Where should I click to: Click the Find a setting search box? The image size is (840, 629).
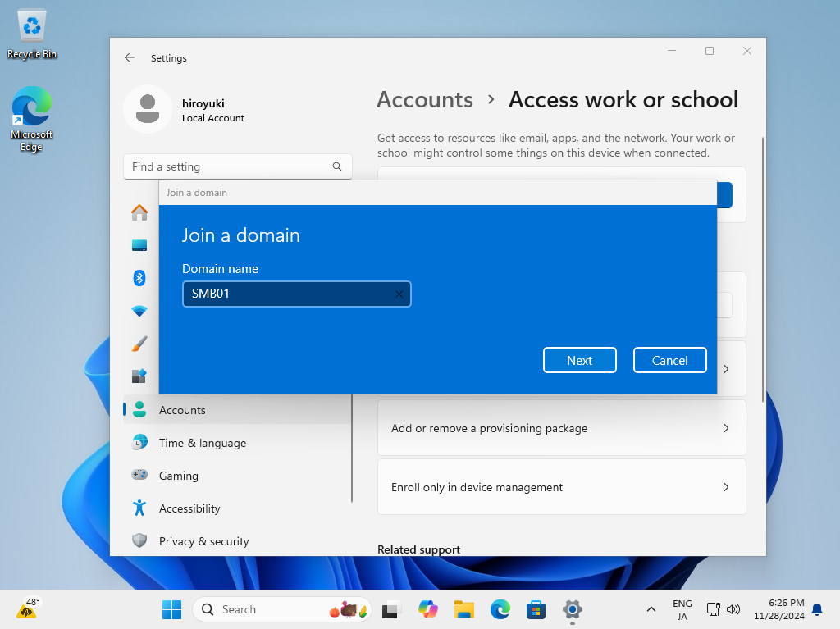click(230, 166)
